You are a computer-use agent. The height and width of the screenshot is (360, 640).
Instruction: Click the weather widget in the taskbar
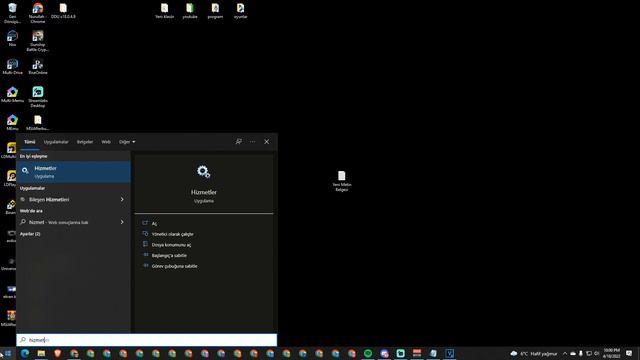click(x=533, y=353)
